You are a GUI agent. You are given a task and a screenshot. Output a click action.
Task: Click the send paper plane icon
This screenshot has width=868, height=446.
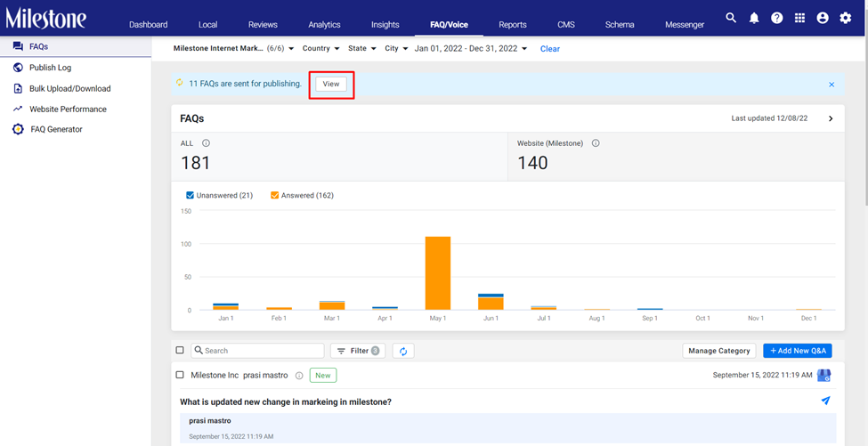825,401
